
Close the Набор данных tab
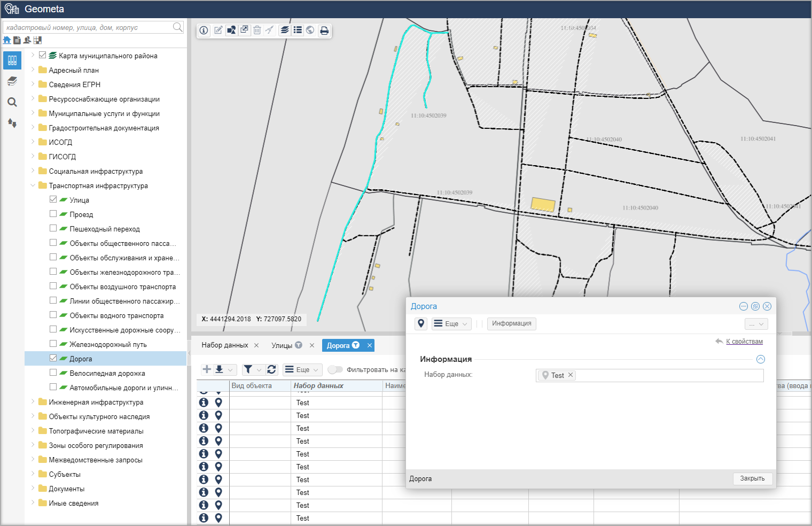coord(256,345)
